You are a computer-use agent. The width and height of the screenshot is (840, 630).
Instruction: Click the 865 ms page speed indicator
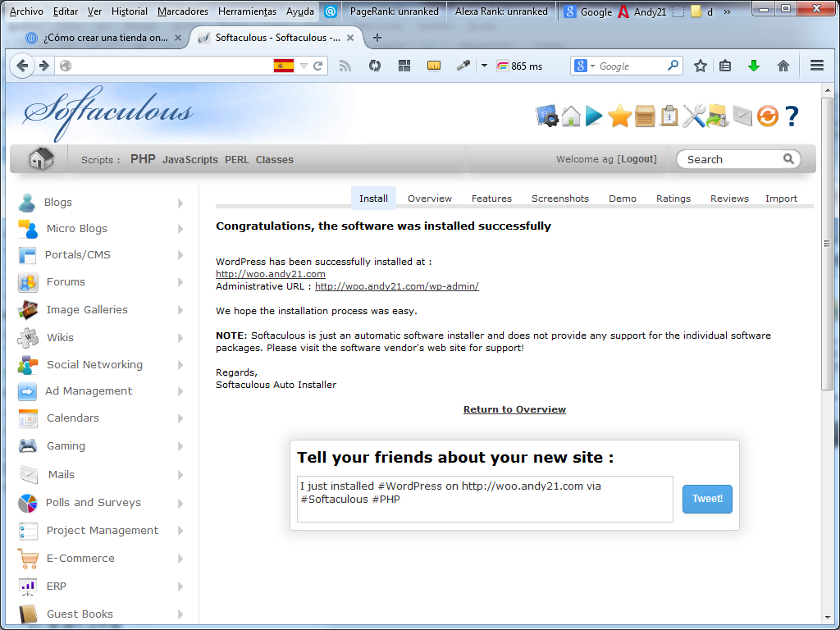[519, 66]
